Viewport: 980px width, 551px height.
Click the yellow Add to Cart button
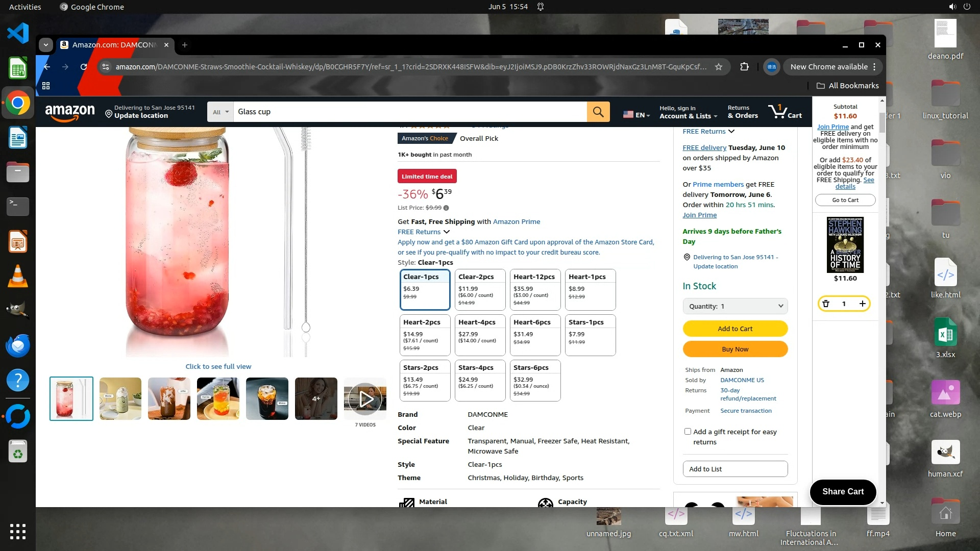(735, 329)
